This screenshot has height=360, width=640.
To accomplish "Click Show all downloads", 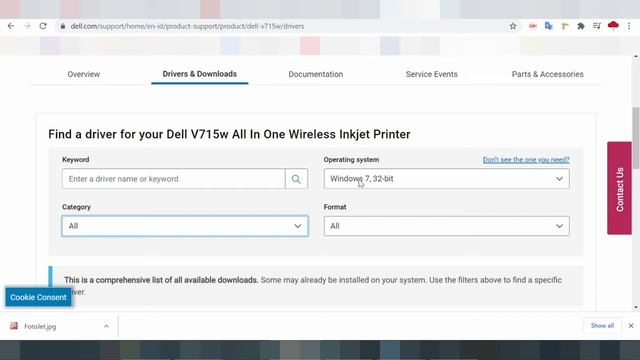I will point(602,326).
